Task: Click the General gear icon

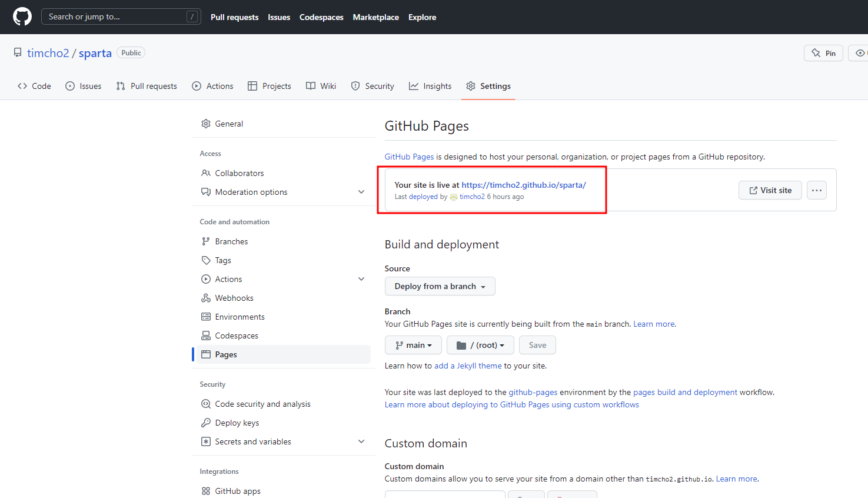Action: point(206,124)
